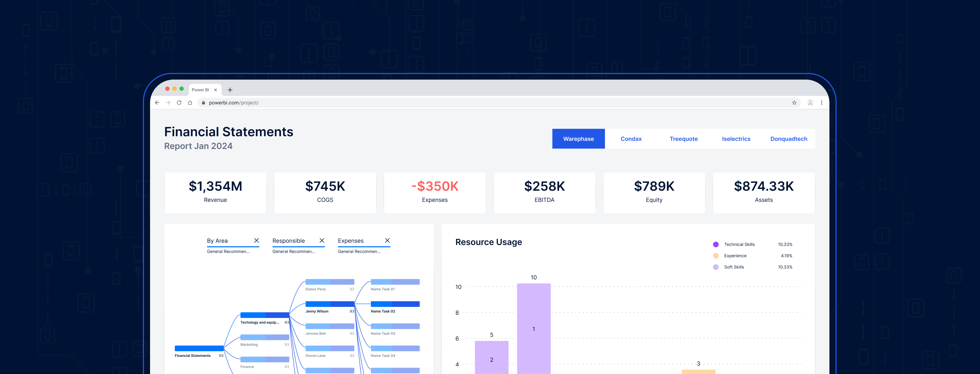Reload the Power BI page
The width and height of the screenshot is (980, 374).
179,103
